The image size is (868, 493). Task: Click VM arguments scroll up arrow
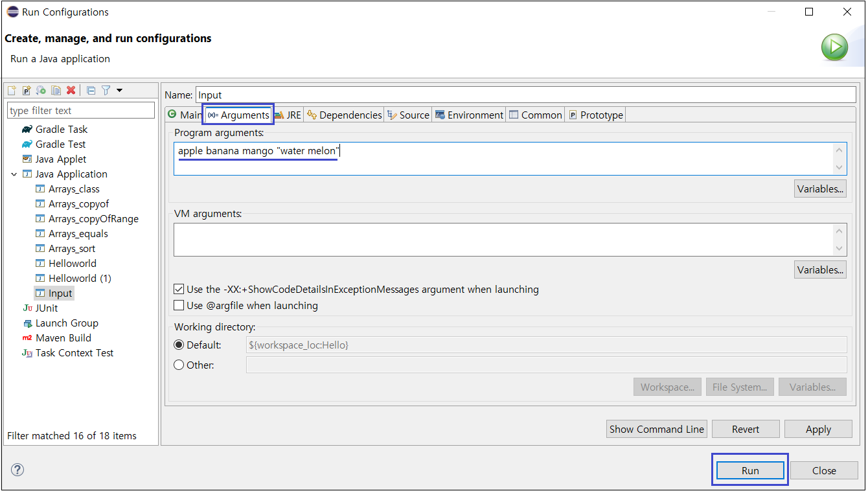pos(839,231)
